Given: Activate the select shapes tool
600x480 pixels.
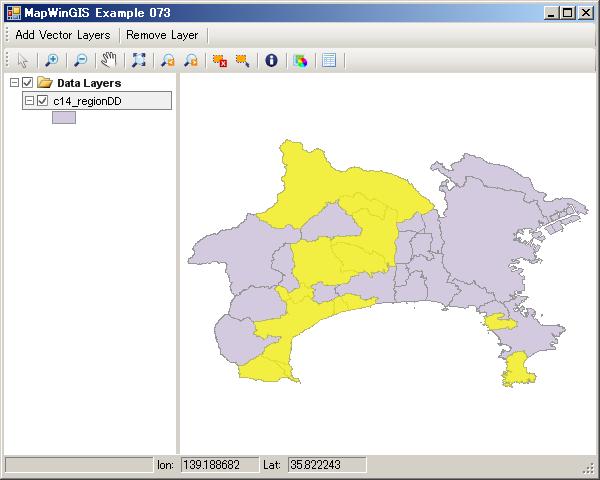Looking at the screenshot, I should 242,60.
